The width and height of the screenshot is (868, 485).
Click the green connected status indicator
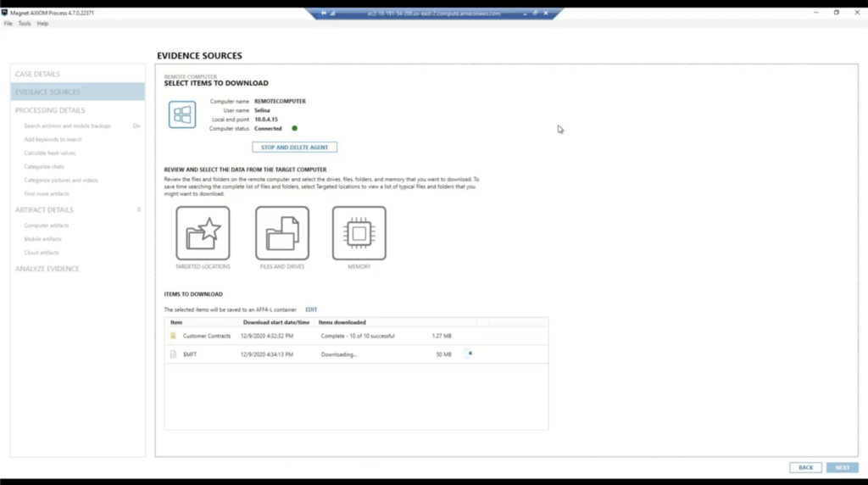294,128
